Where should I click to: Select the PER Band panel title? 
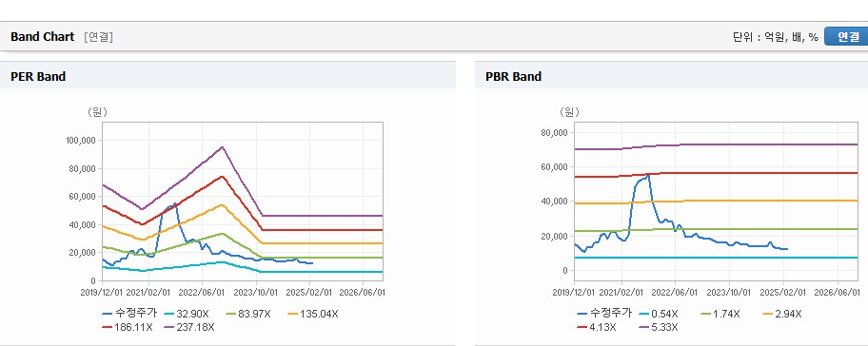point(38,76)
